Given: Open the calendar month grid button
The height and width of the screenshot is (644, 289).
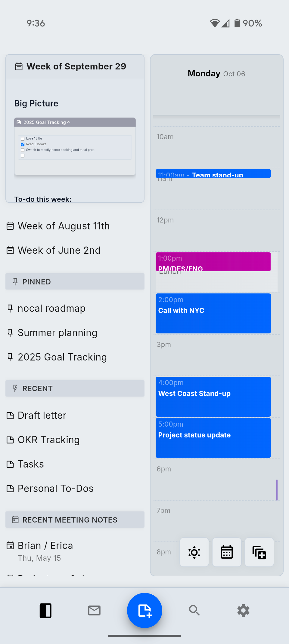Looking at the screenshot, I should pos(227,552).
